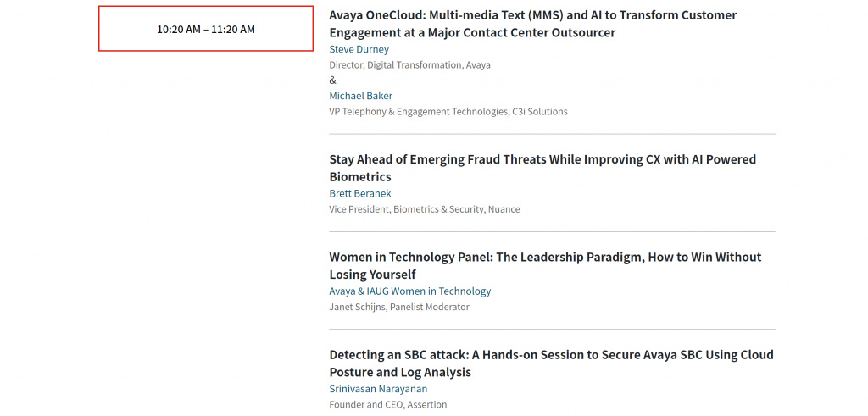Open Michael Baker speaker link
Viewport: 868px width, 416px height.
360,96
